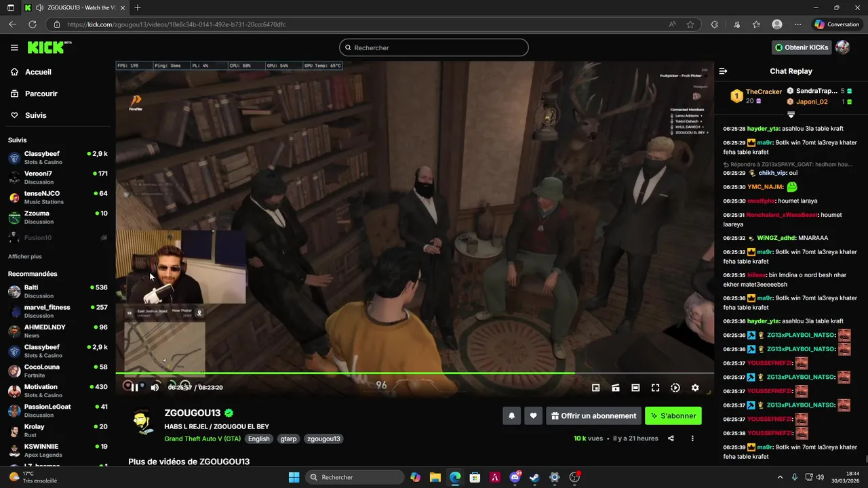Open browser favorites list

click(x=756, y=24)
